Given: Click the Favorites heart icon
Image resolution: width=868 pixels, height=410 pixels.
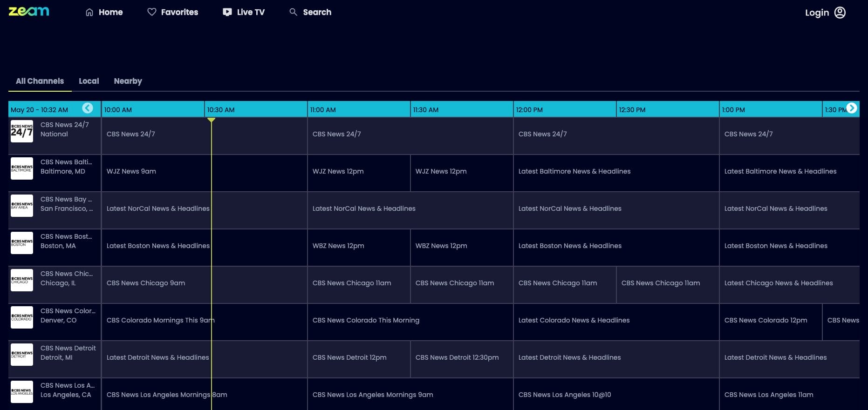Looking at the screenshot, I should [x=152, y=12].
